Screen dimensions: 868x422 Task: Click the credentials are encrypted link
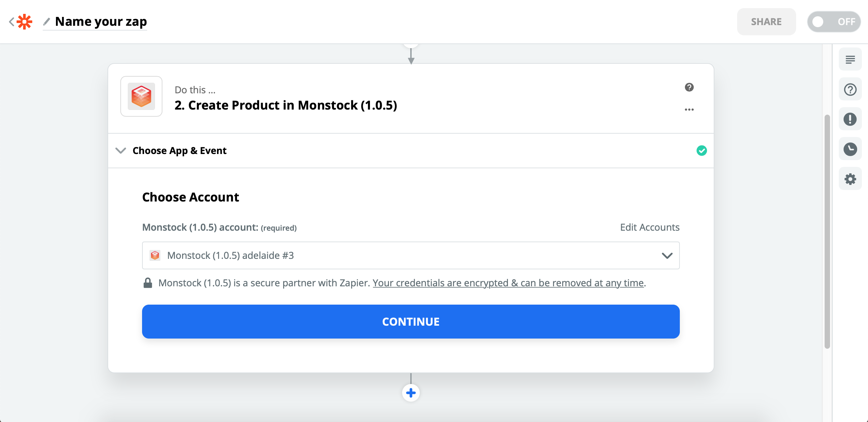tap(508, 283)
